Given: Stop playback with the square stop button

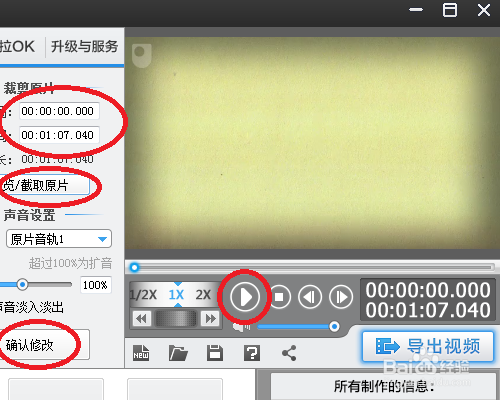Looking at the screenshot, I should click(279, 297).
